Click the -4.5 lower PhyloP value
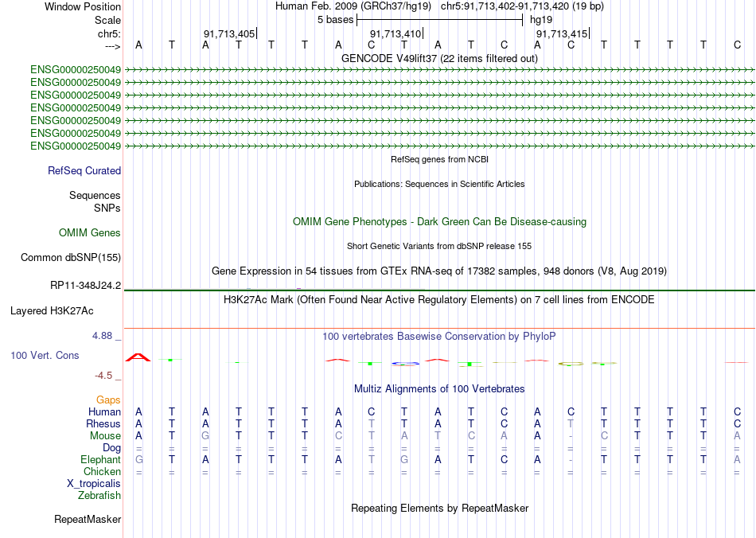 pyautogui.click(x=103, y=376)
